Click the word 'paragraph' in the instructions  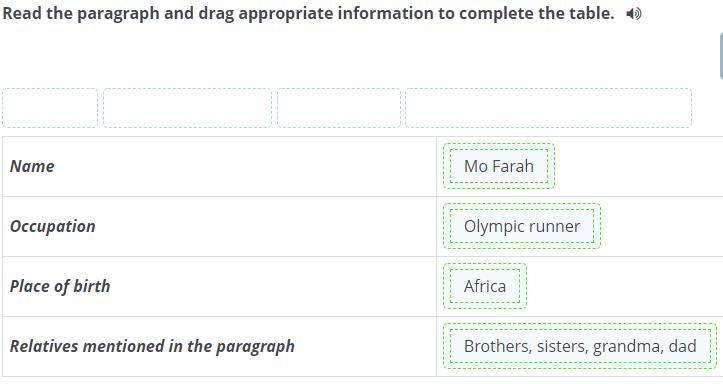click(x=118, y=13)
